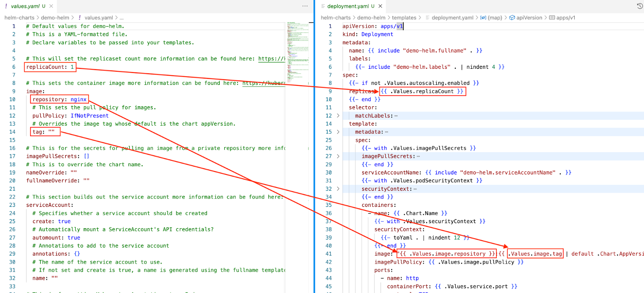Click 'selector:' on line 11 of deployment.yaml

coord(363,107)
